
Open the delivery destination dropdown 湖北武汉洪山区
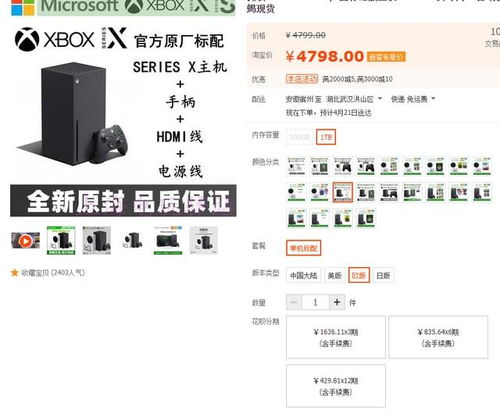354,99
